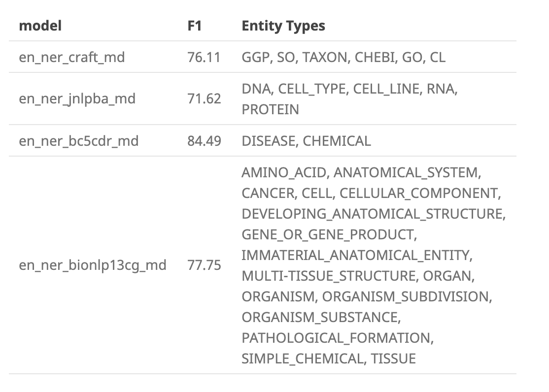The height and width of the screenshot is (392, 549).
Task: Click the en_ner_jnlpba_md model name
Action: 77,99
